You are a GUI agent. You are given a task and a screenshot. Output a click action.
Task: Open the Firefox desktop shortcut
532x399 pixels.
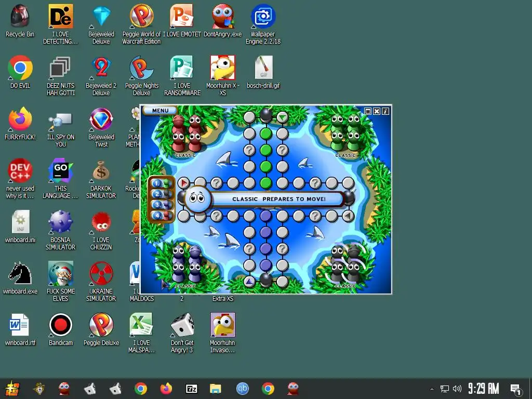tap(20, 124)
